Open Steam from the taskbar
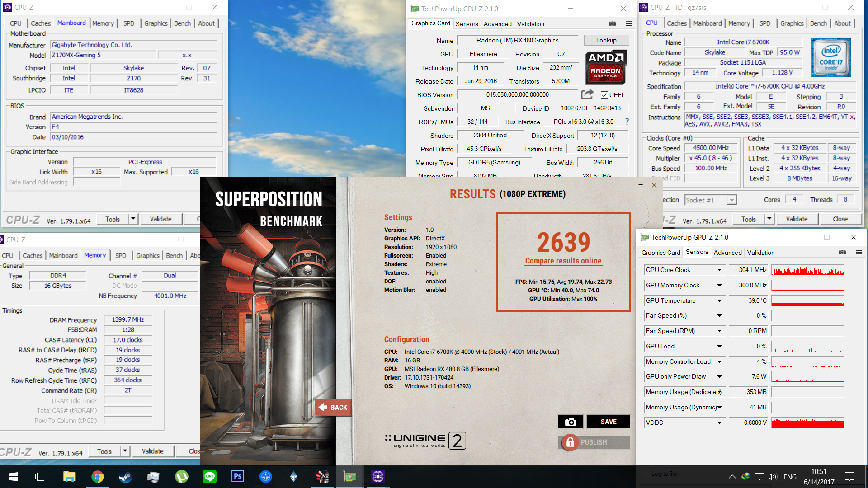The height and width of the screenshot is (488, 868). (125, 476)
